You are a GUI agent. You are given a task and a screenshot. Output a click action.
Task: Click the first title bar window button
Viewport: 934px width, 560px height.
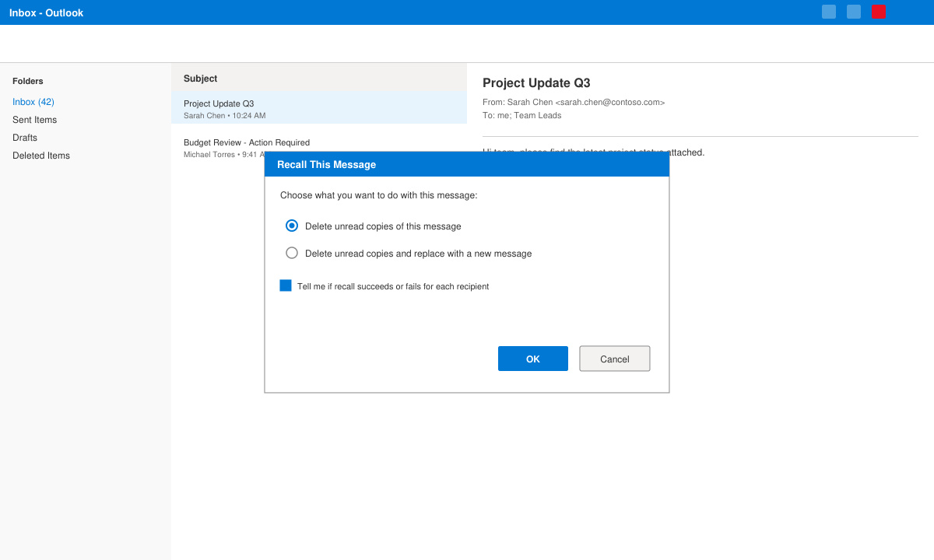(829, 12)
